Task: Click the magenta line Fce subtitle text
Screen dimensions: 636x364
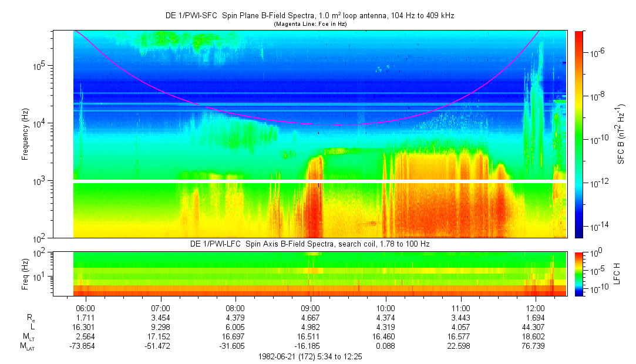Action: (311, 23)
